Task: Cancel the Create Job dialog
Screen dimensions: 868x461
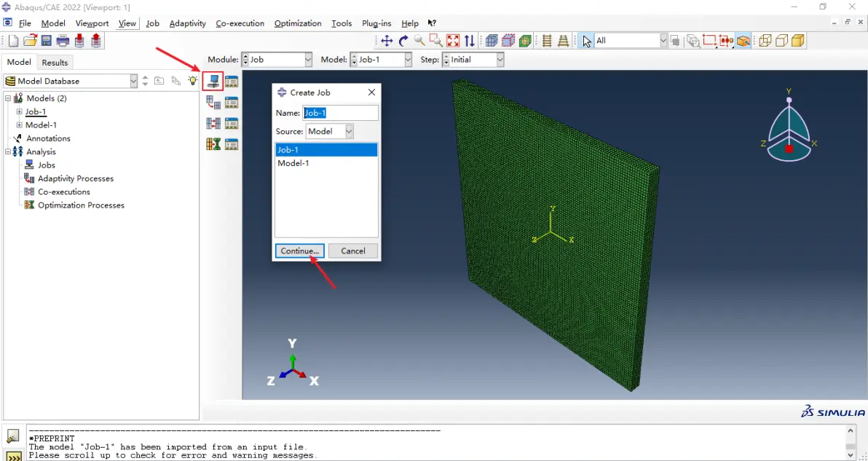Action: click(353, 251)
